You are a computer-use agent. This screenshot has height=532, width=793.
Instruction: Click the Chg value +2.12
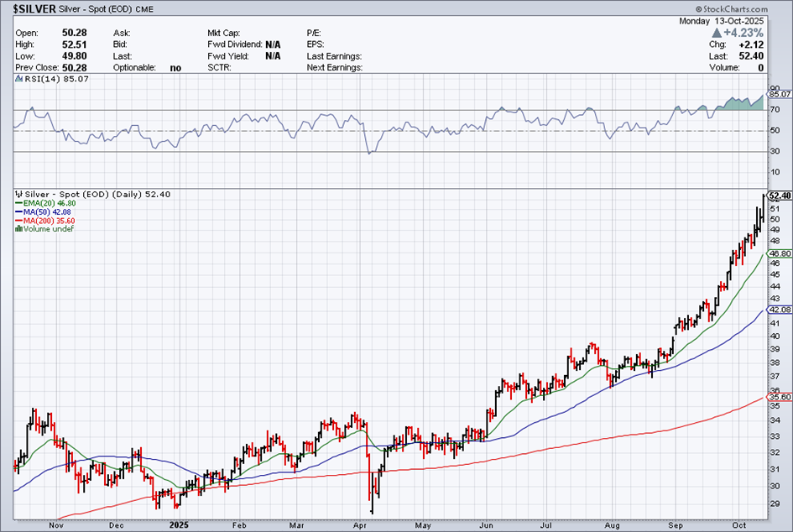[751, 44]
